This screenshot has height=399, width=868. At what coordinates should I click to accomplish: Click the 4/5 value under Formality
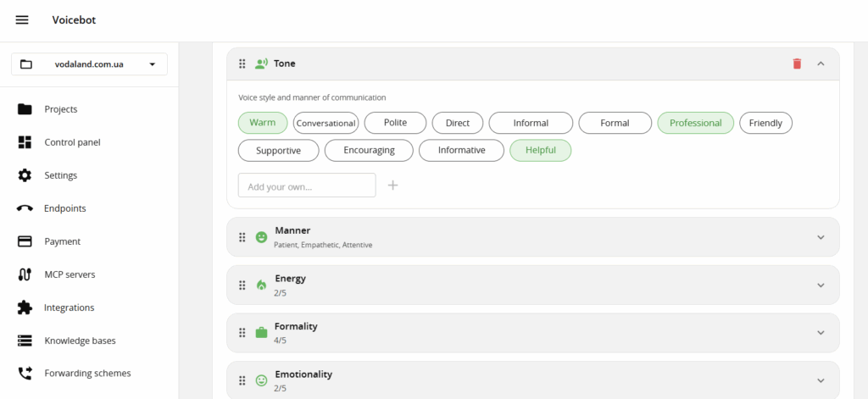pos(280,341)
